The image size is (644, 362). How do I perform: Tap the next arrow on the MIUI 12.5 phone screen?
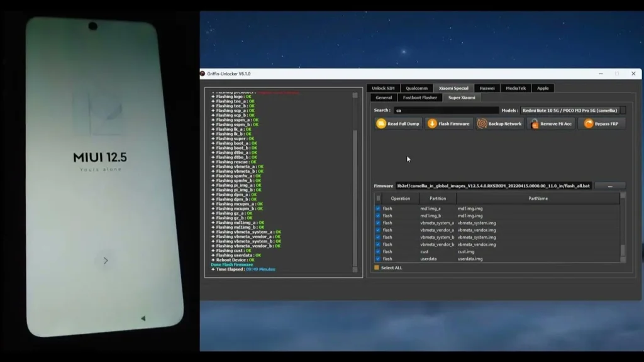pyautogui.click(x=106, y=261)
